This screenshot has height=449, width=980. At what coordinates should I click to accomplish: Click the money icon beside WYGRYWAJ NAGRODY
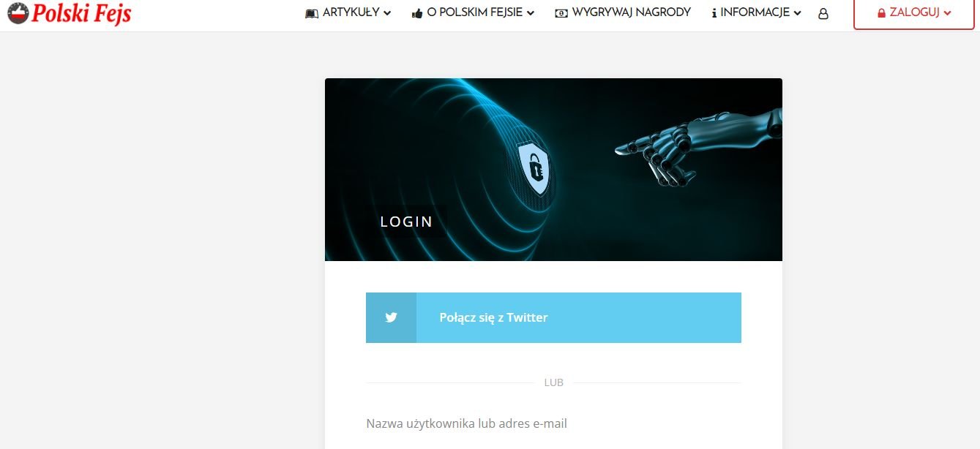561,13
